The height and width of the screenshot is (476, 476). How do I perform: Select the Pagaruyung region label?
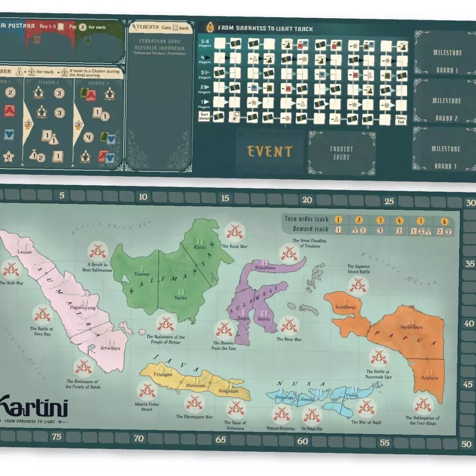pyautogui.click(x=83, y=308)
